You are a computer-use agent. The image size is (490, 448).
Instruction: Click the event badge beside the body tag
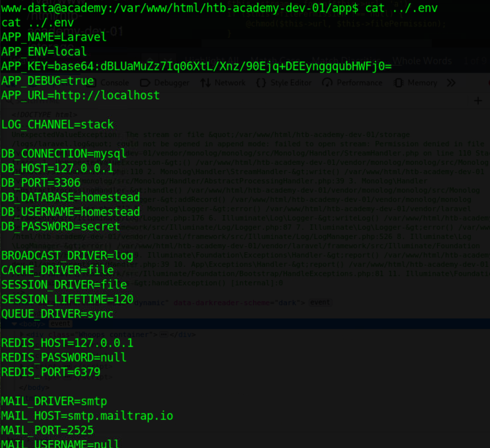click(60, 324)
